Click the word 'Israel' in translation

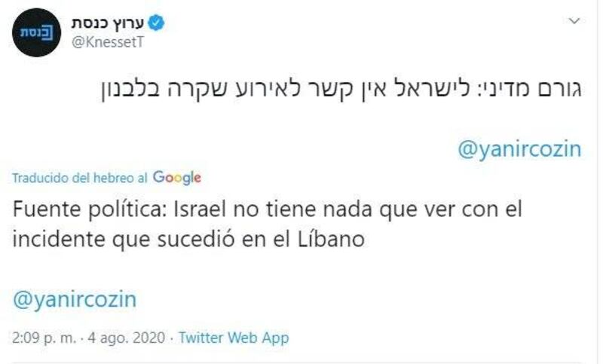pos(196,209)
